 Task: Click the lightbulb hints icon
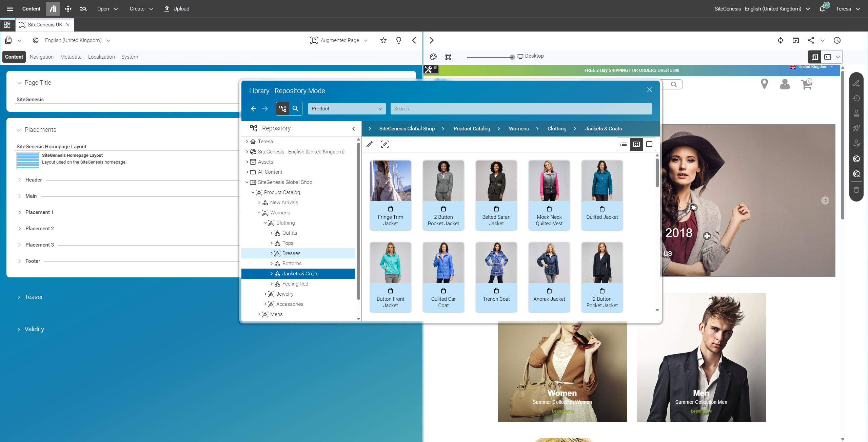click(x=399, y=40)
